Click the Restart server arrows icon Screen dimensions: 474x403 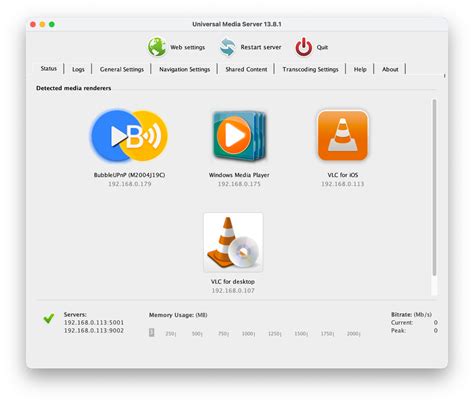(228, 47)
